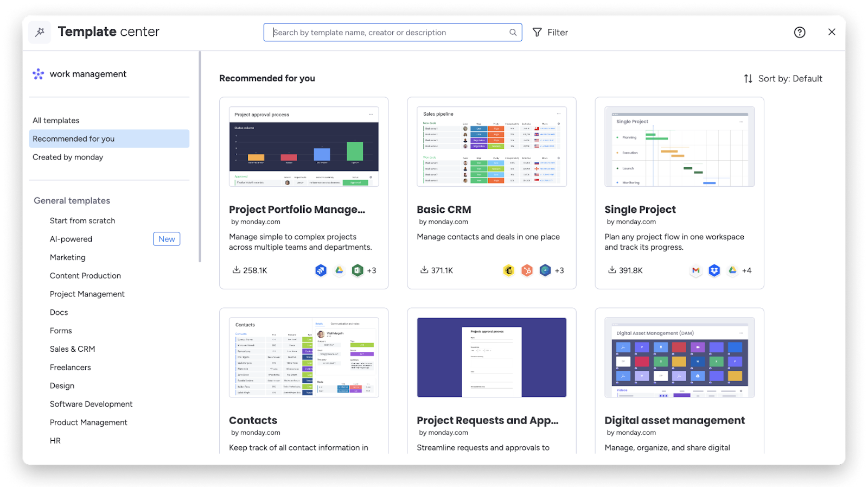Click +4 integrations on Single Project card
Viewport: 868px width, 487px height.
click(x=747, y=270)
